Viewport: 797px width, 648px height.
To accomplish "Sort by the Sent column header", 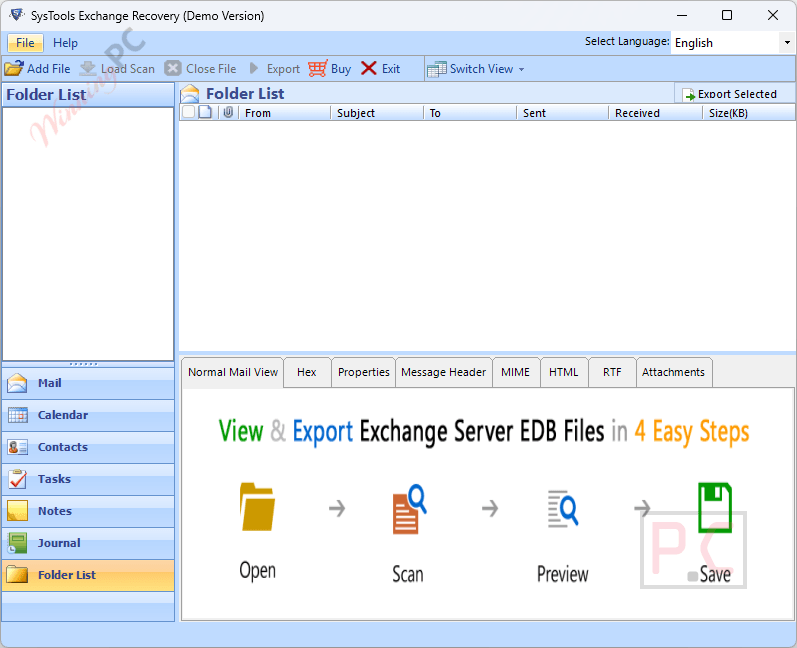I will tap(563, 113).
